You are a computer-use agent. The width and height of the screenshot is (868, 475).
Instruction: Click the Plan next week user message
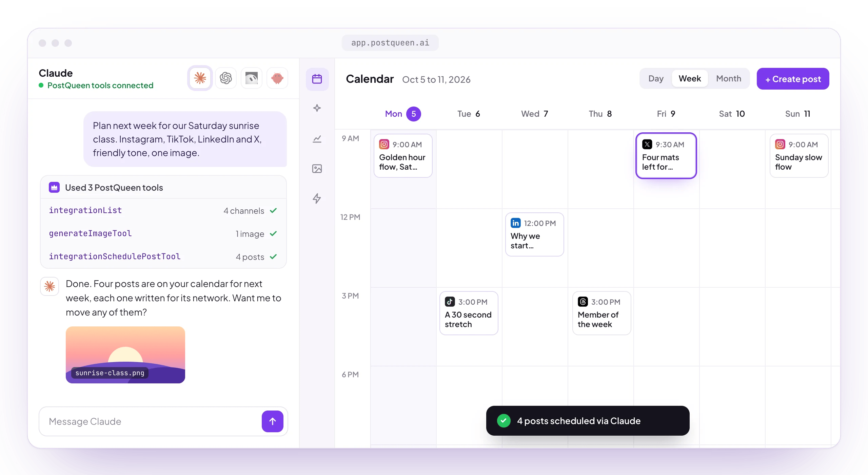pyautogui.click(x=185, y=139)
